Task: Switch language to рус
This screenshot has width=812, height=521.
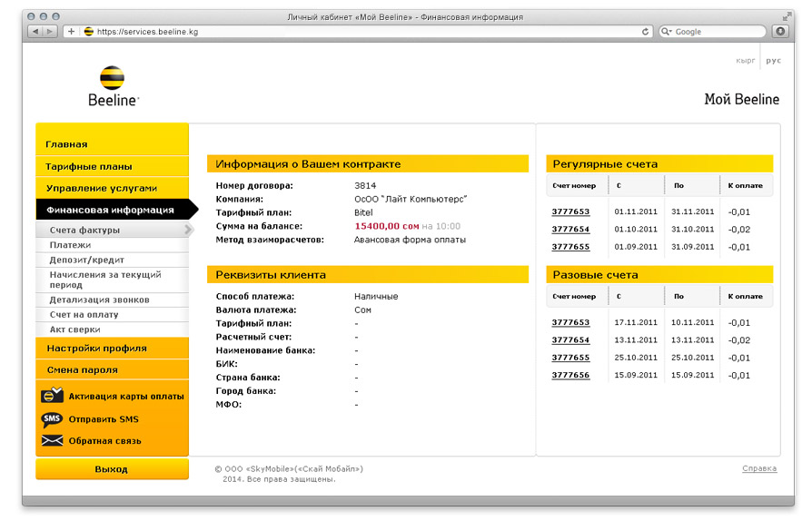Action: pyautogui.click(x=773, y=61)
